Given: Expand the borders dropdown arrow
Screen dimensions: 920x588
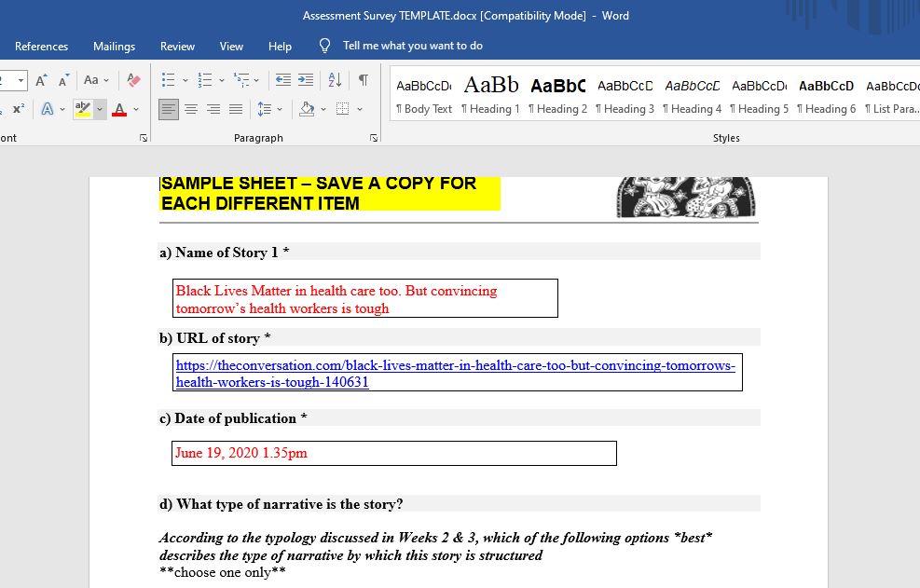Looking at the screenshot, I should (360, 109).
